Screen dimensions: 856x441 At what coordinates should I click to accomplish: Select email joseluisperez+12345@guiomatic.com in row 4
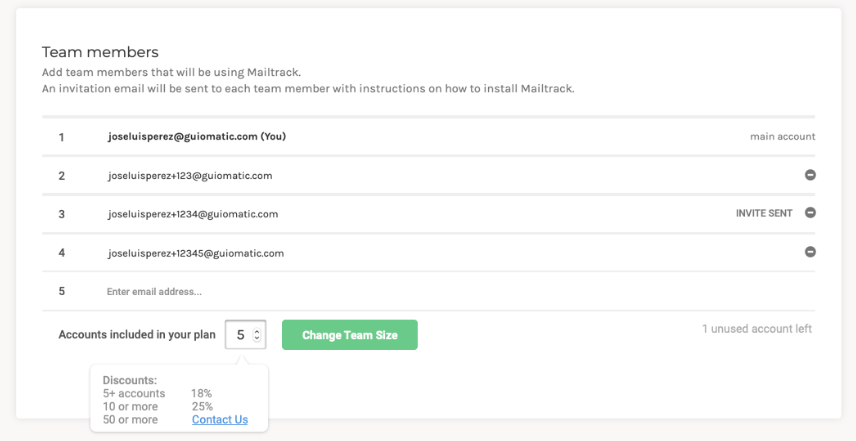196,253
